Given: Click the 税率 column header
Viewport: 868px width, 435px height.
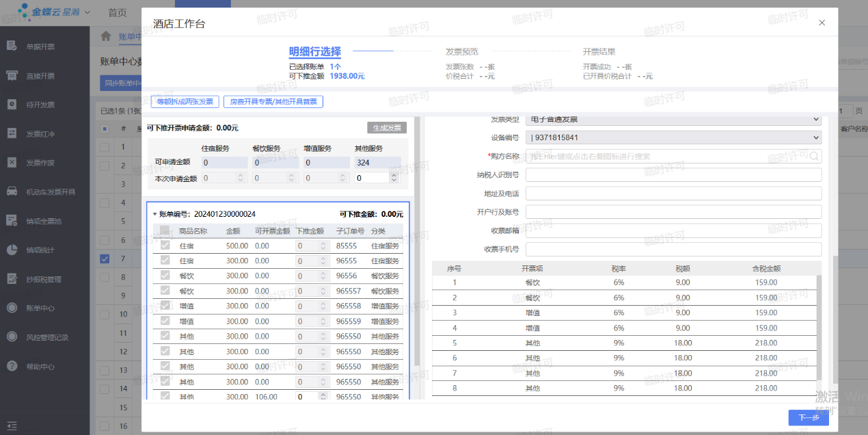Looking at the screenshot, I should pyautogui.click(x=619, y=268).
